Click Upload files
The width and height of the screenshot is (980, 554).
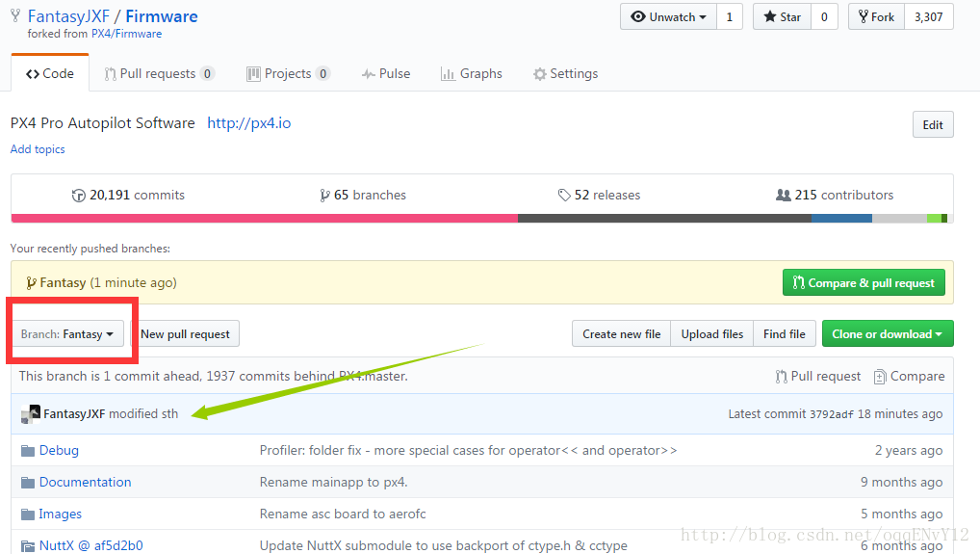[x=711, y=334]
